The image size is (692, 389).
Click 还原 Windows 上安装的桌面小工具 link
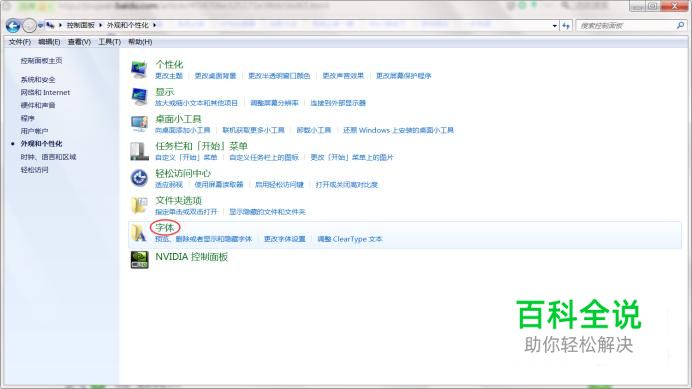399,130
